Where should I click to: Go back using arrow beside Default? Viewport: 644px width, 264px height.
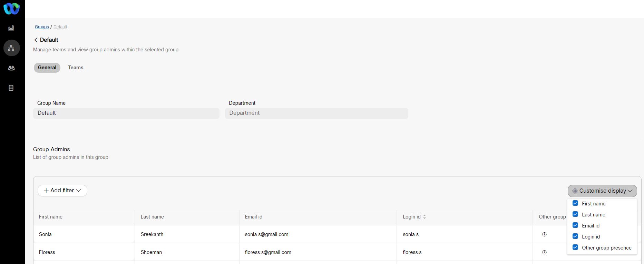[36, 40]
